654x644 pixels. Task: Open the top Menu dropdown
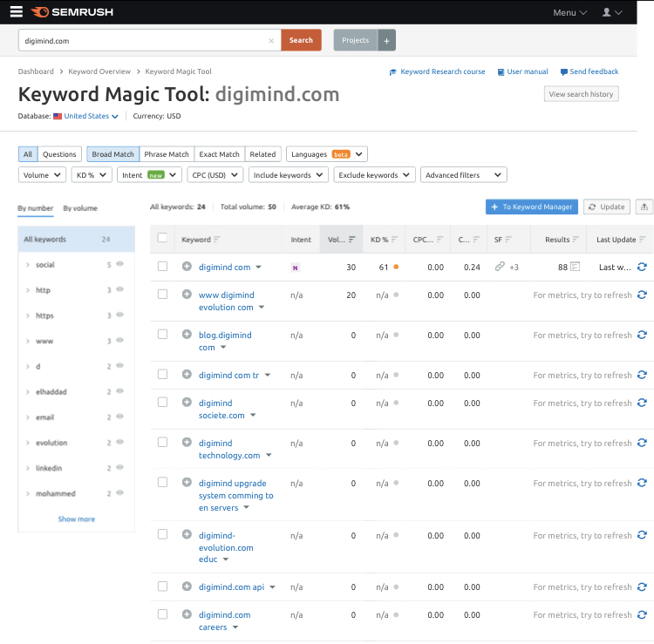(569, 13)
